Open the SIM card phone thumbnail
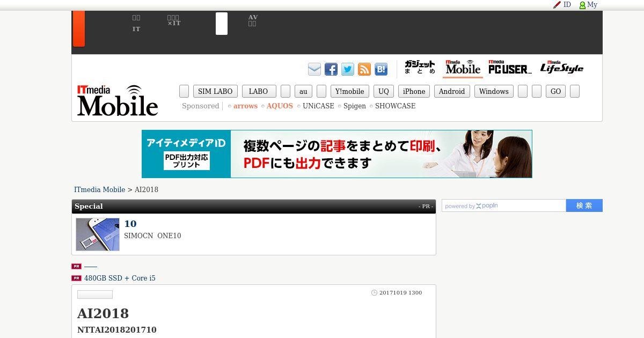The width and height of the screenshot is (644, 338). (x=98, y=234)
